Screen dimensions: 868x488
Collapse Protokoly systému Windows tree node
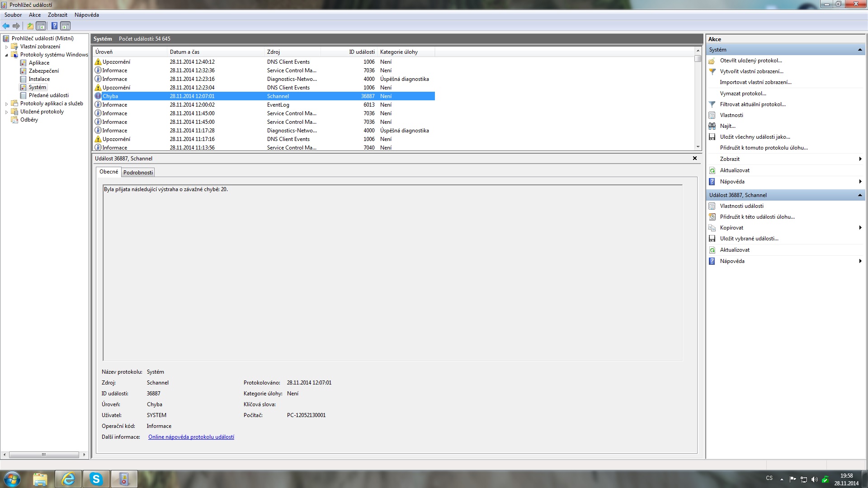click(x=6, y=55)
